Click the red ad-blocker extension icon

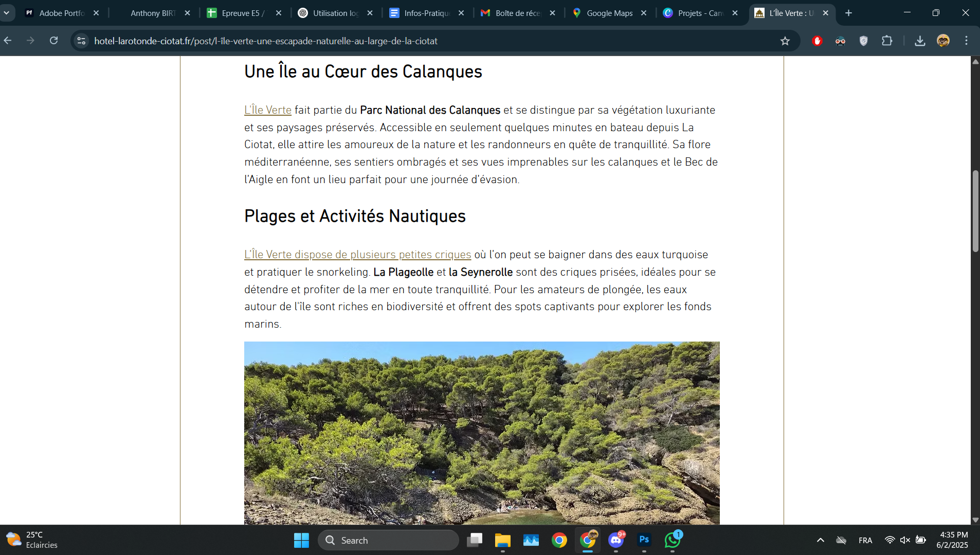[x=817, y=41]
